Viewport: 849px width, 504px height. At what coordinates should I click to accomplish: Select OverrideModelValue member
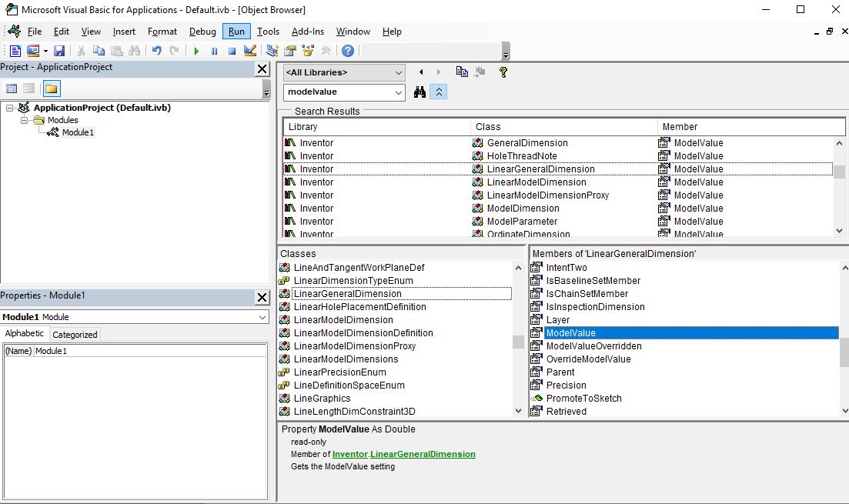(588, 359)
